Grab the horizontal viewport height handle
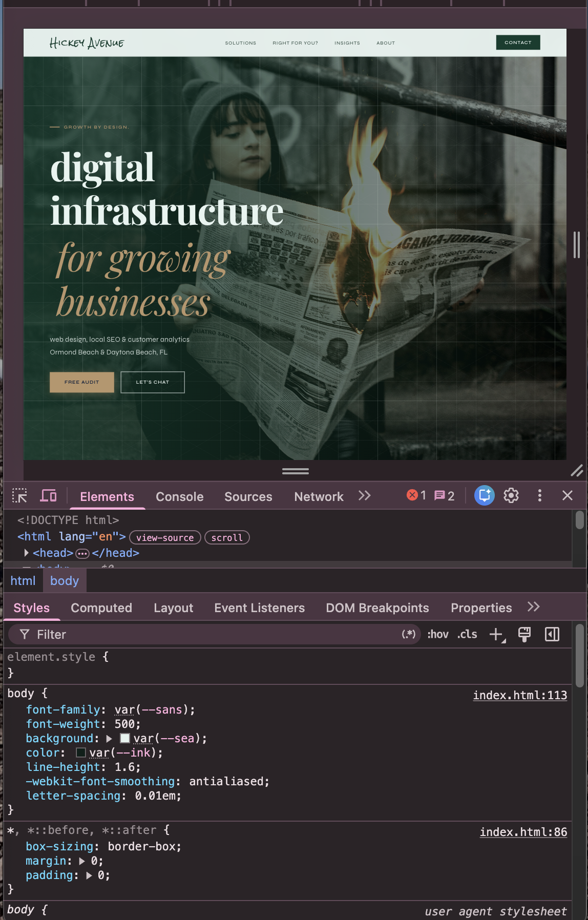588x920 pixels. [x=296, y=471]
